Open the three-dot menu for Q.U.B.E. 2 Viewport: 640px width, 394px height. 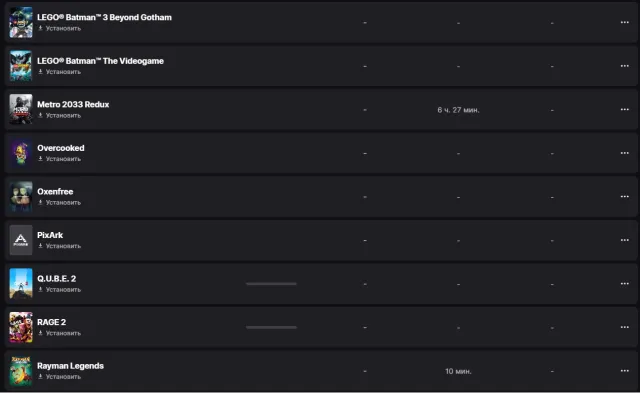click(624, 284)
